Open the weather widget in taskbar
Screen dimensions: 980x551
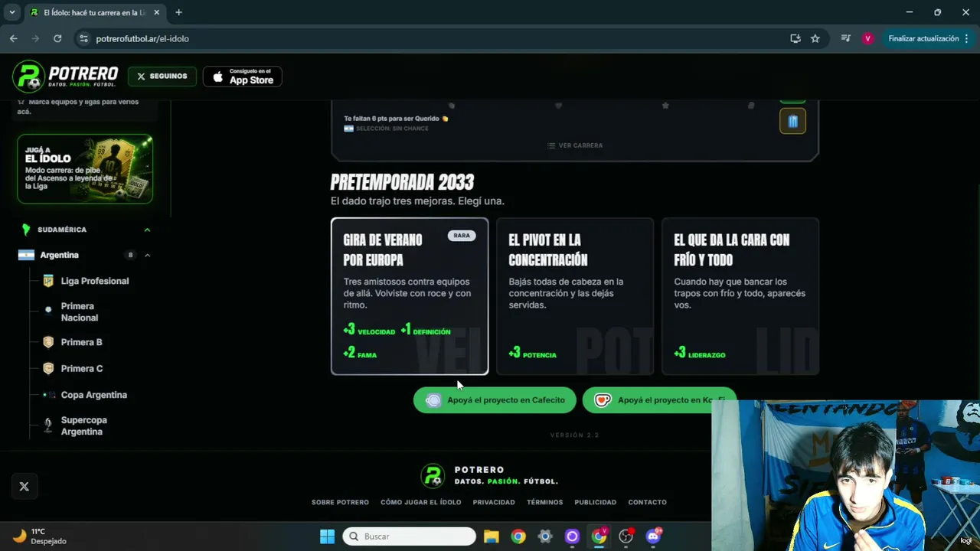coord(40,536)
